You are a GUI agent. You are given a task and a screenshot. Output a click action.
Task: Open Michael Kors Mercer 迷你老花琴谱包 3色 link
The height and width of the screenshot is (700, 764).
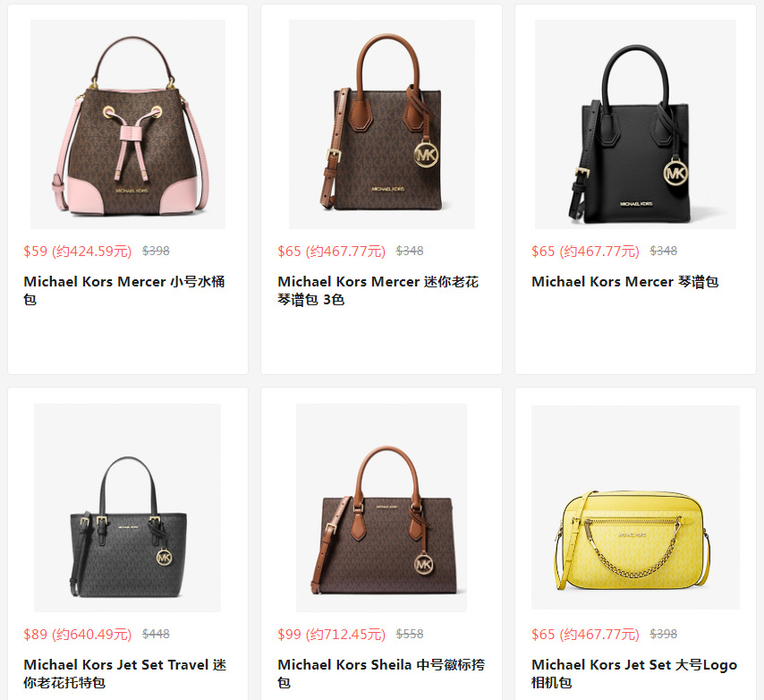[378, 291]
